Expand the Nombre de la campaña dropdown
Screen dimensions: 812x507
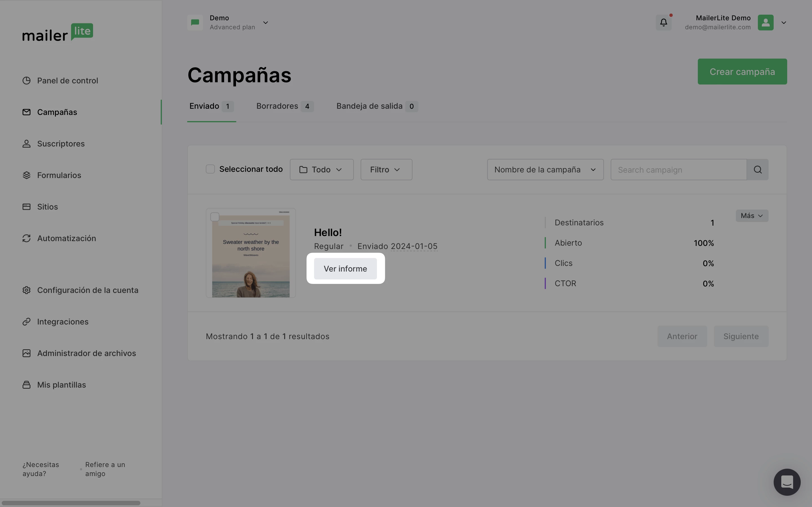point(545,170)
